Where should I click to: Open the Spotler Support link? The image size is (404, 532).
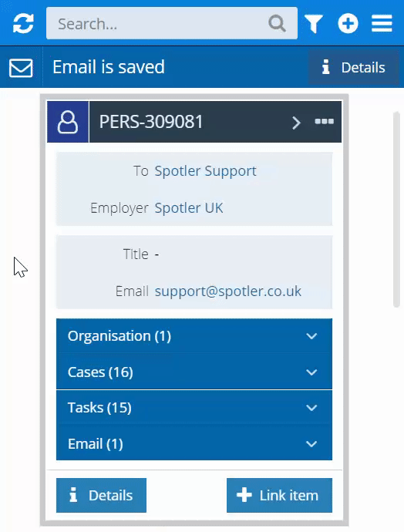click(206, 171)
